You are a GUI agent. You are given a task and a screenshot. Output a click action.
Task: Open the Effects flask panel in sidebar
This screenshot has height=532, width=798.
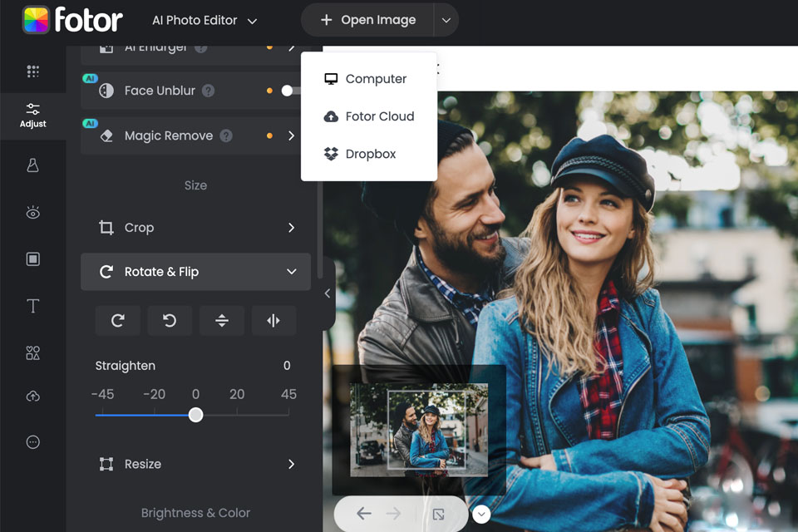pos(33,165)
